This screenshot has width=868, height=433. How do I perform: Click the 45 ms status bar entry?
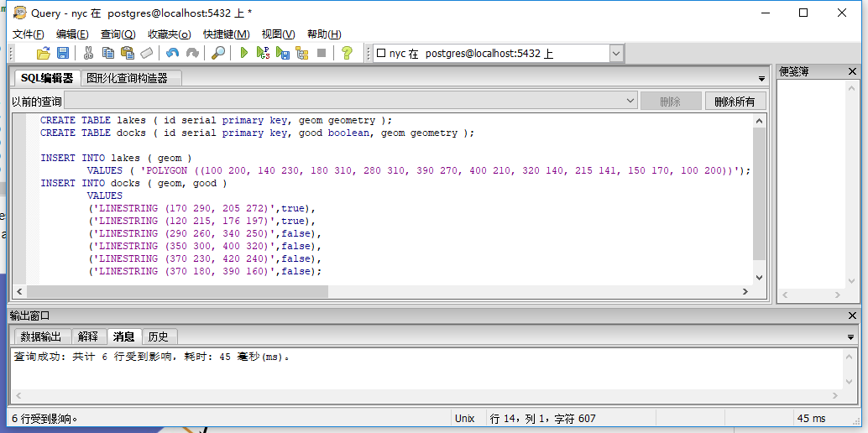click(811, 419)
